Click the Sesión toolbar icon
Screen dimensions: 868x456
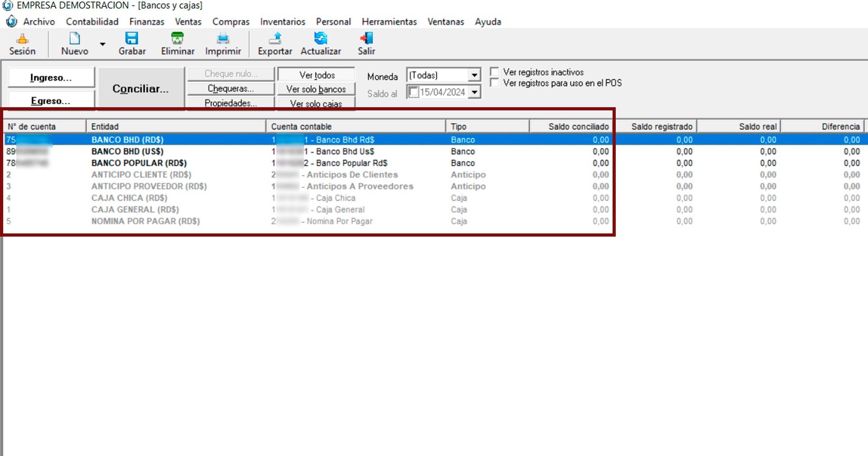click(22, 39)
